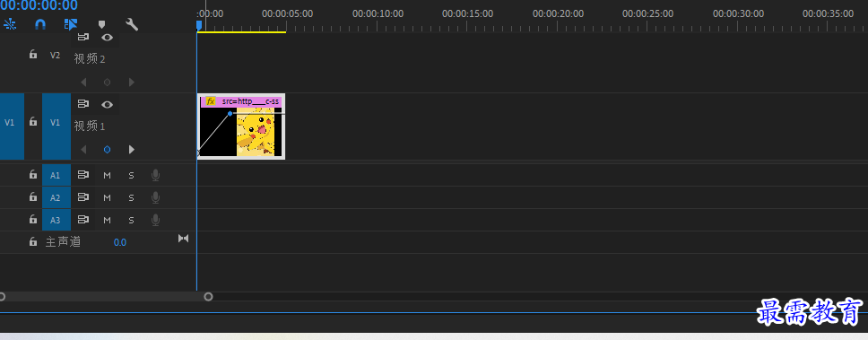Solo audio track A1

coord(131,175)
